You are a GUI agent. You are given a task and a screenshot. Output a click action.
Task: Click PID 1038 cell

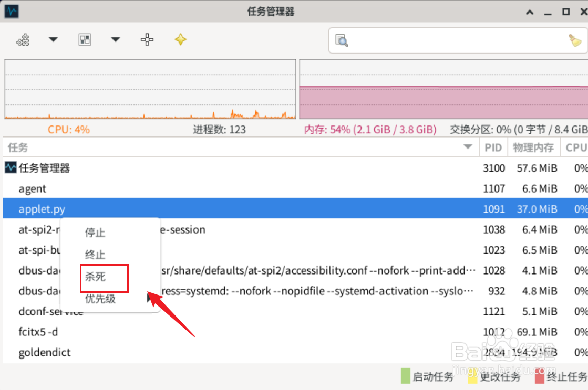coord(494,229)
